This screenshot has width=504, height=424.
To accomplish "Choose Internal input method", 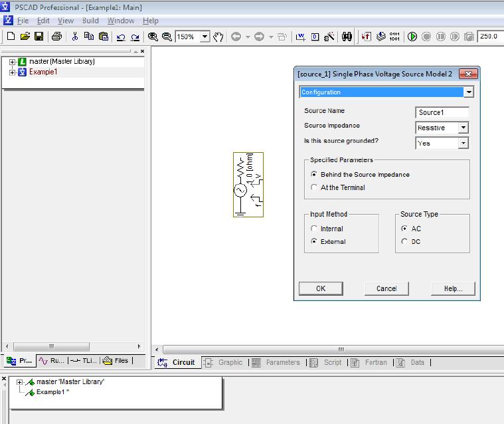I will (314, 229).
